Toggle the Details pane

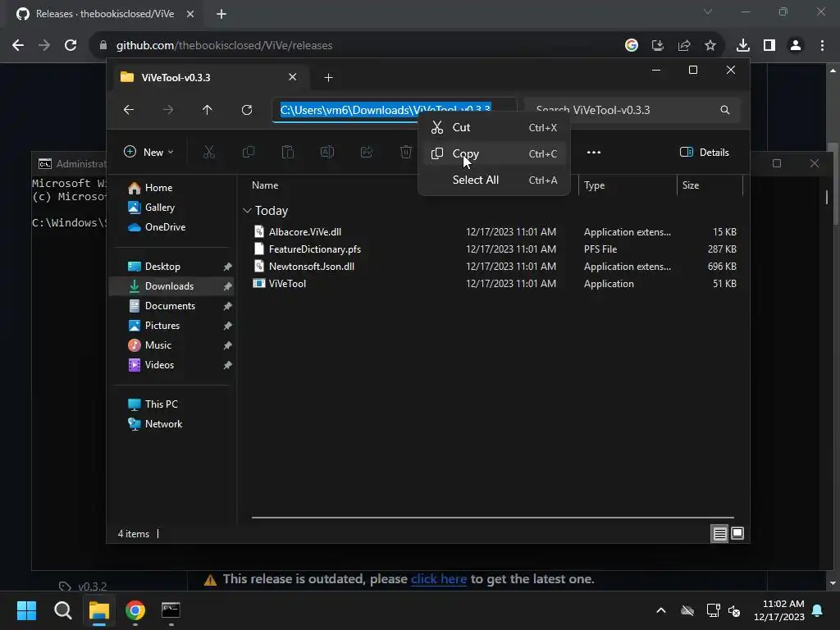(705, 152)
